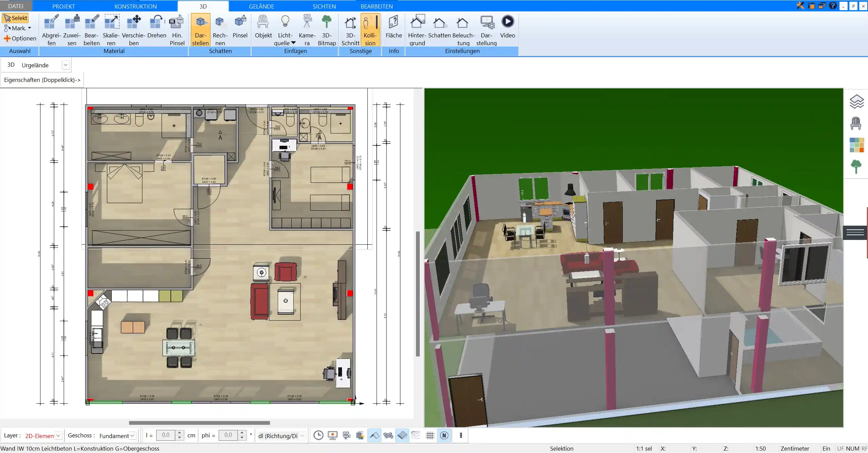Toggle floor slab display in bottom toolbar
This screenshot has height=453, width=868.
click(402, 435)
